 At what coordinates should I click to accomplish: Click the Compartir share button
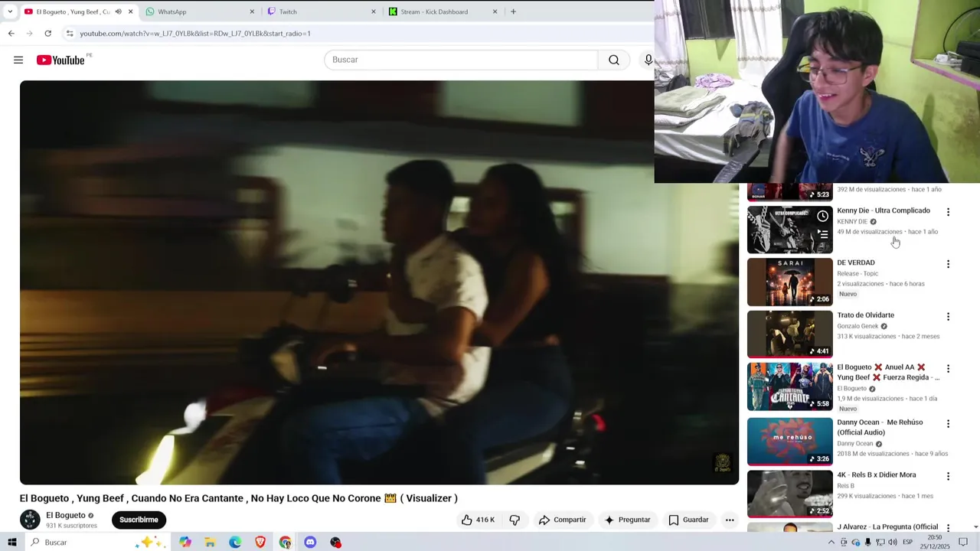(562, 520)
